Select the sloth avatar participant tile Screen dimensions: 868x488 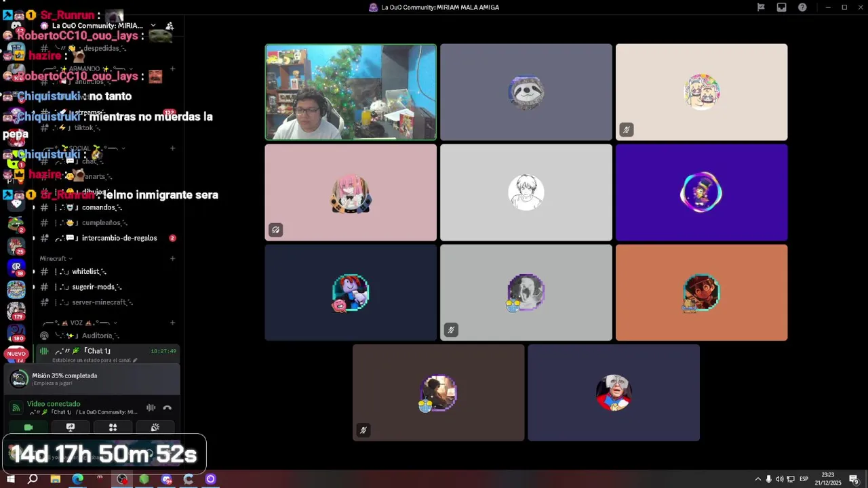point(526,92)
